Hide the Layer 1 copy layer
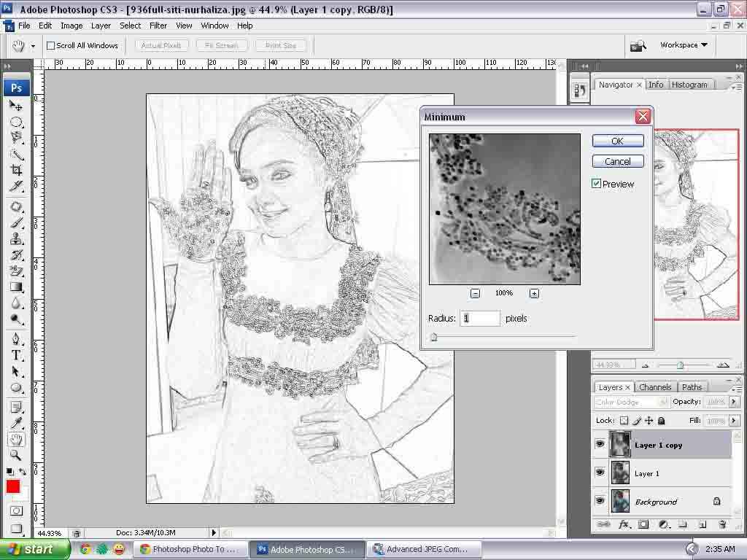The height and width of the screenshot is (560, 747). point(600,444)
